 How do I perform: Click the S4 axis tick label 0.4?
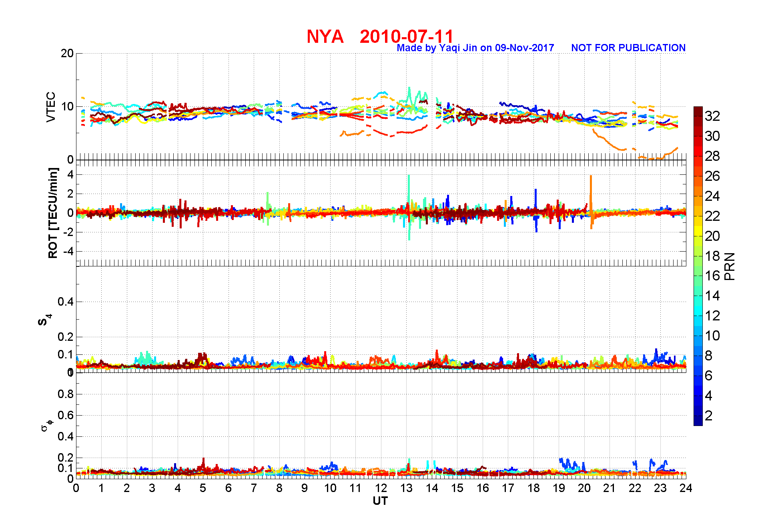pos(66,302)
